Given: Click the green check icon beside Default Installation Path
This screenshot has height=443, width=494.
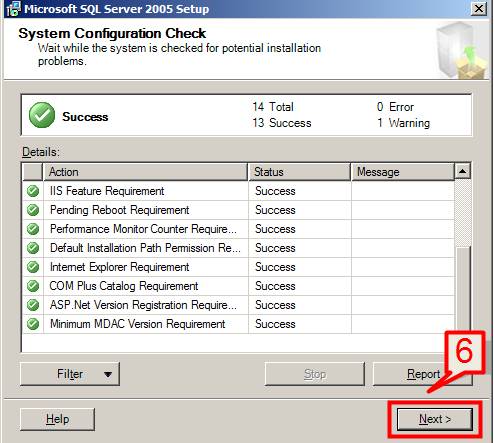Looking at the screenshot, I should pyautogui.click(x=33, y=248).
